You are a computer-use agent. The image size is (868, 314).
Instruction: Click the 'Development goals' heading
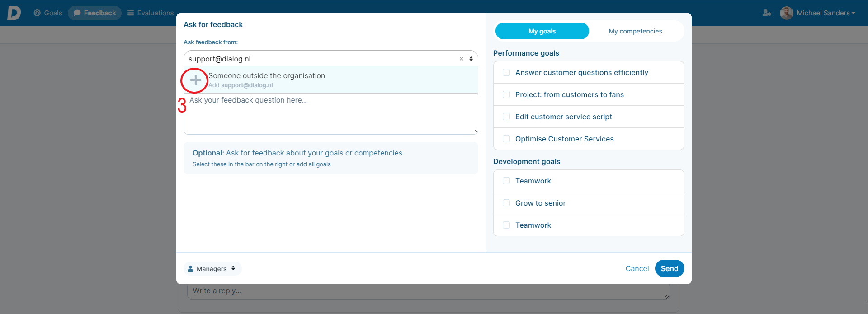(527, 161)
